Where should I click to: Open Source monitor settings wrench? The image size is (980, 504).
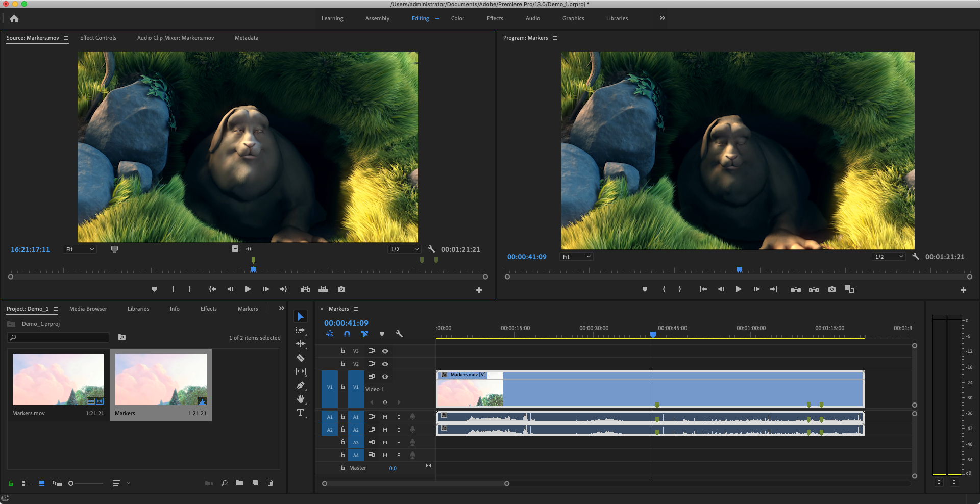431,249
